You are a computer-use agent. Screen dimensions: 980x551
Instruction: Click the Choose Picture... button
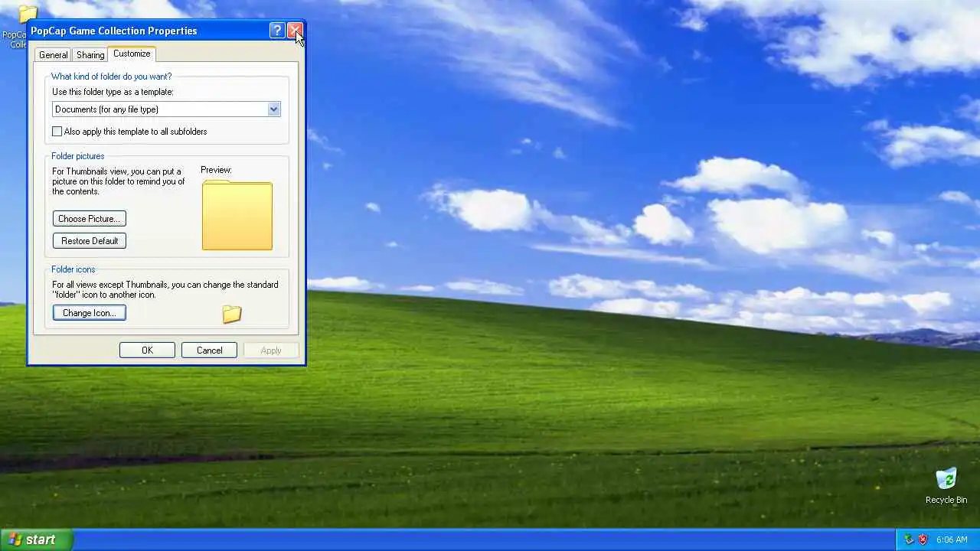coord(90,219)
